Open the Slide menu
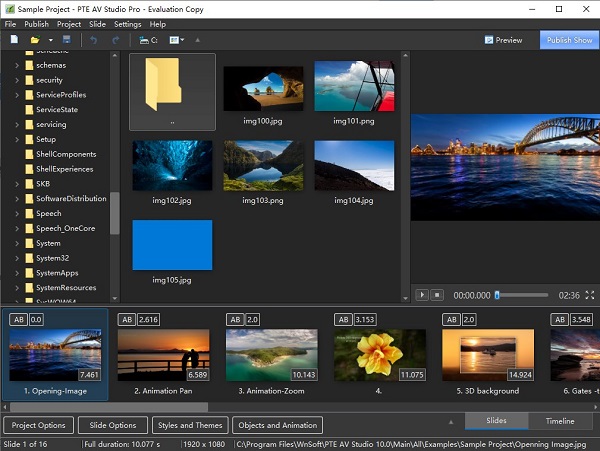600x451 pixels. [x=97, y=24]
